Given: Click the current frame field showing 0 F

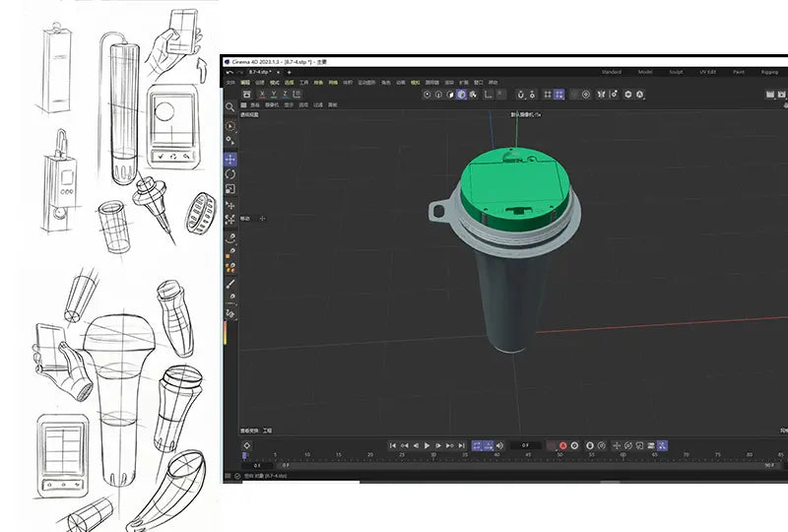Looking at the screenshot, I should pos(527,445).
